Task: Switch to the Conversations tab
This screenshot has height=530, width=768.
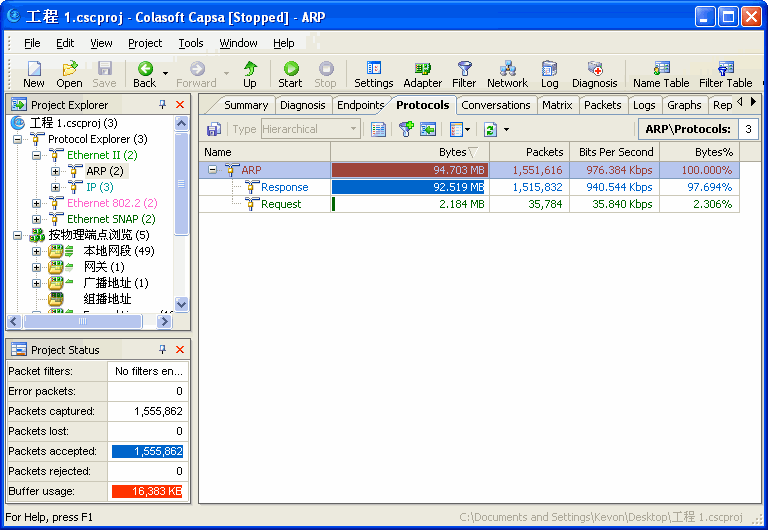Action: click(496, 105)
